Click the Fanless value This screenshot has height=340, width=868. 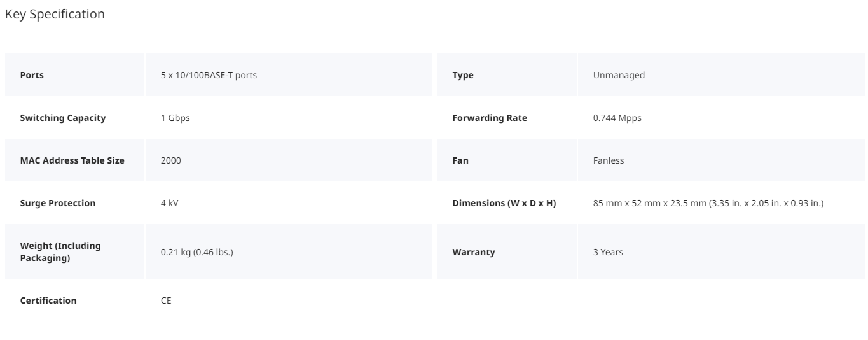tap(609, 160)
